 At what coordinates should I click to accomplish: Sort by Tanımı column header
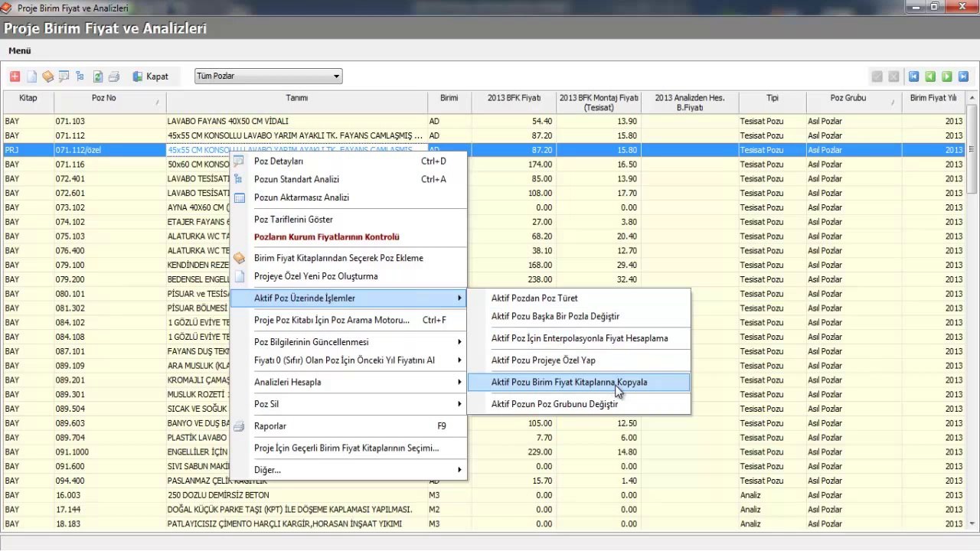[296, 103]
